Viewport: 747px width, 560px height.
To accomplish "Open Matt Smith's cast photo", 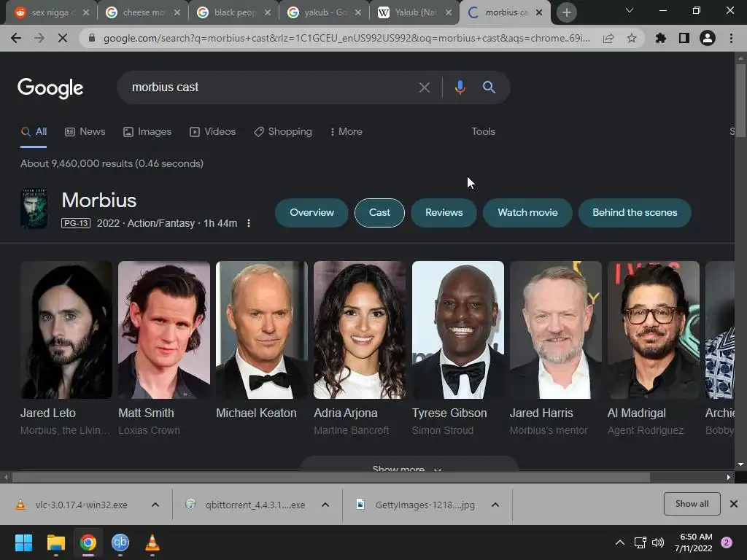I will pyautogui.click(x=164, y=330).
